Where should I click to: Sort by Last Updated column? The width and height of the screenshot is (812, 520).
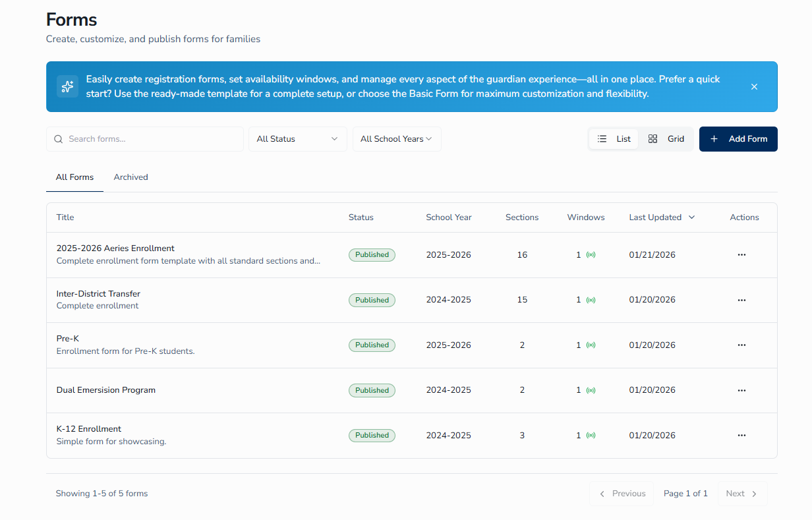662,217
